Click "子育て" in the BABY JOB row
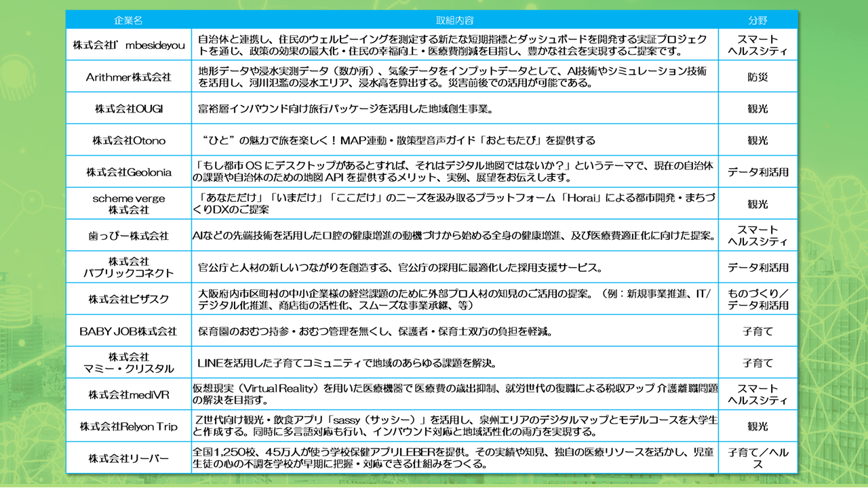 758,331
